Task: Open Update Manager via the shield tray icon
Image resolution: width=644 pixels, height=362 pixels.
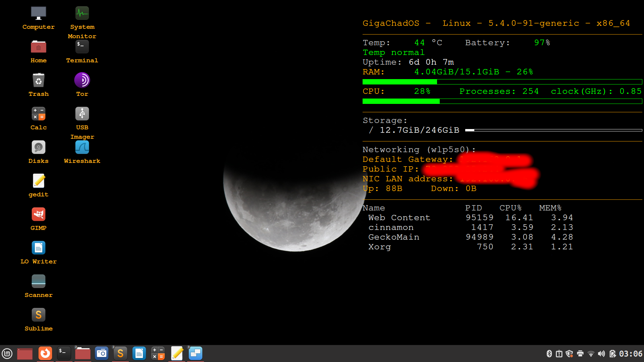Action: (x=569, y=353)
